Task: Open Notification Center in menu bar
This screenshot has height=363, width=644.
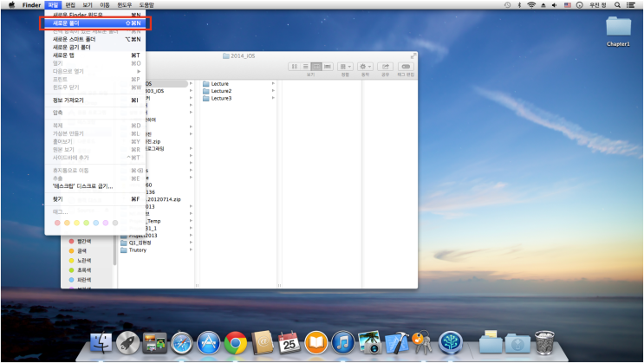Action: pos(630,5)
